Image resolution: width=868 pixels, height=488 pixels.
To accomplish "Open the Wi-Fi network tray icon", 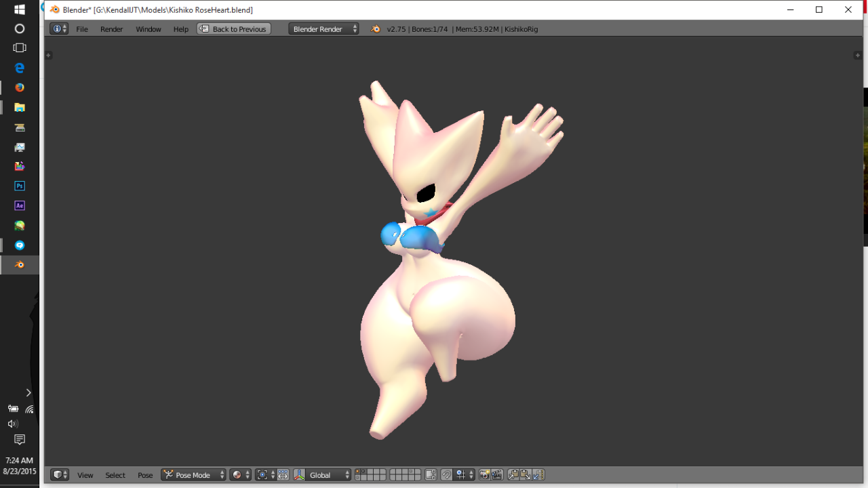I will click(x=29, y=409).
